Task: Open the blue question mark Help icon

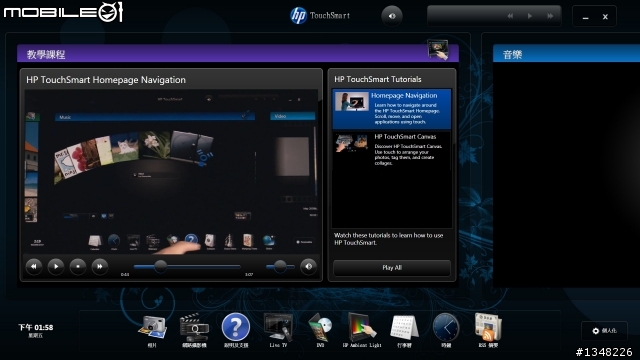Action: click(236, 327)
